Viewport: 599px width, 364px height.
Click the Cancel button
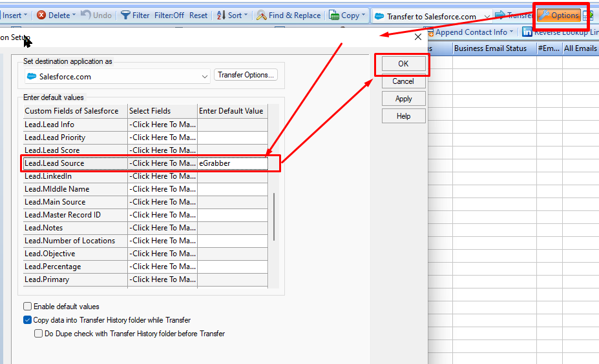(403, 81)
